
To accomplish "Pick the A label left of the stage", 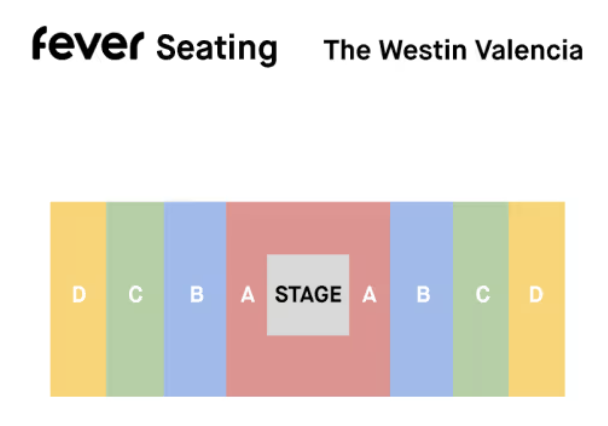I will [x=248, y=295].
